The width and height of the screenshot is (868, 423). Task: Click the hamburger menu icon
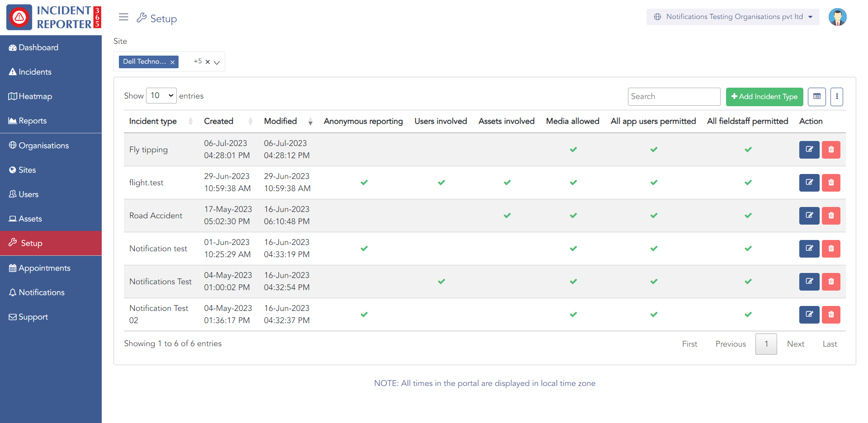[123, 17]
